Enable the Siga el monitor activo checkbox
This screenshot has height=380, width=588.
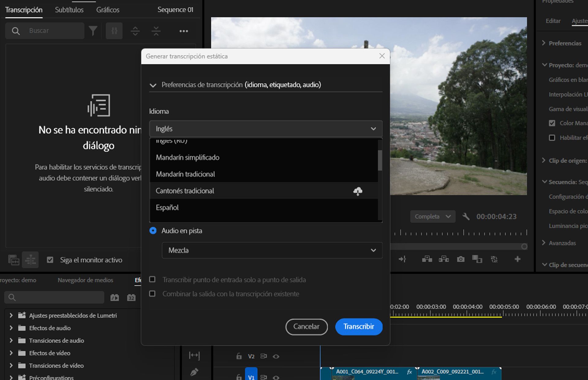(50, 260)
